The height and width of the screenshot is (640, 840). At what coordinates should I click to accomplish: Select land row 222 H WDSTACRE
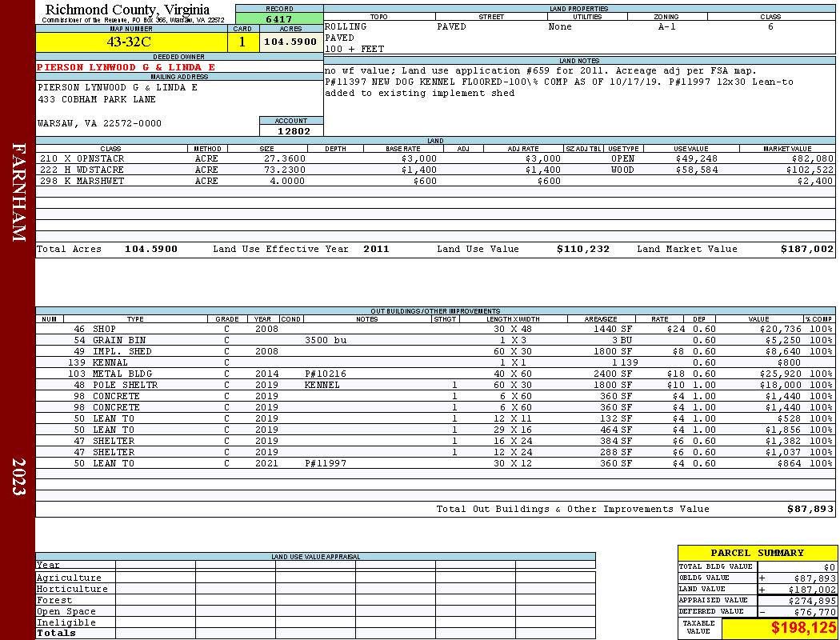435,170
